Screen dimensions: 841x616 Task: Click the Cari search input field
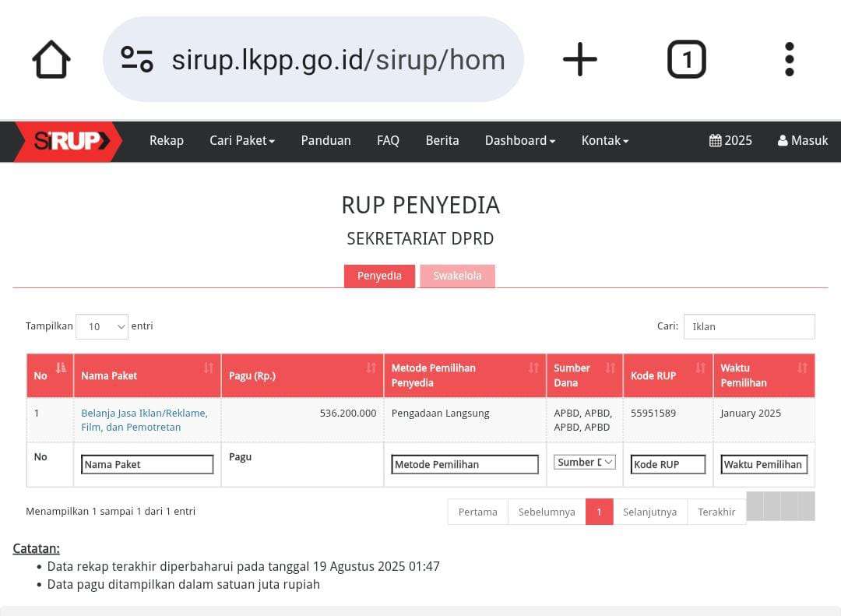749,326
